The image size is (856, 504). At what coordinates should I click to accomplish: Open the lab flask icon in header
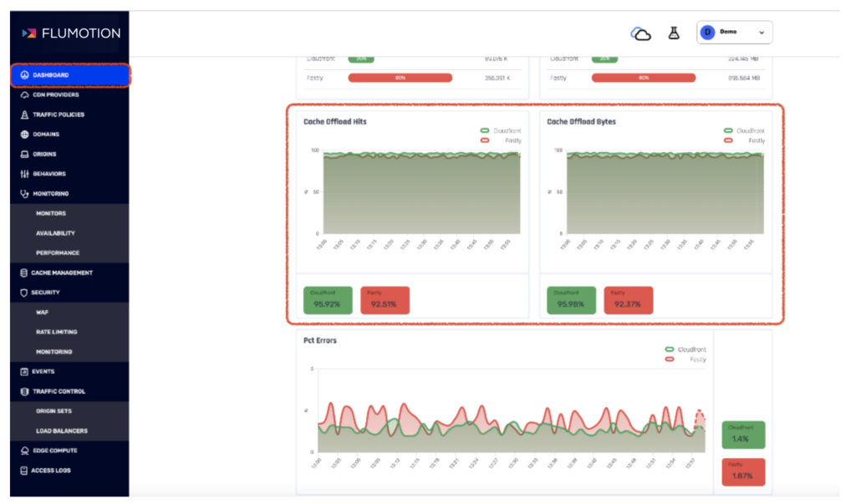[x=674, y=33]
